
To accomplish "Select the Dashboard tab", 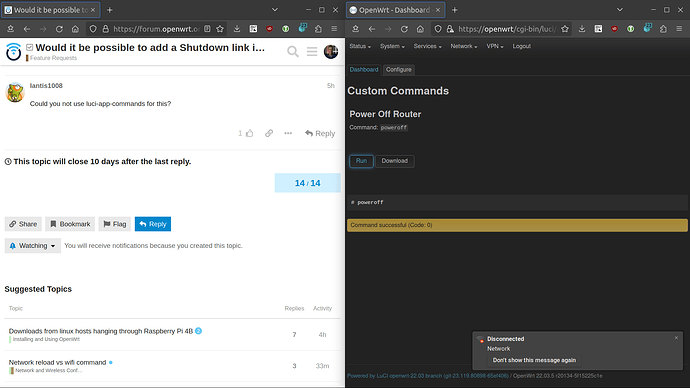I will 364,70.
